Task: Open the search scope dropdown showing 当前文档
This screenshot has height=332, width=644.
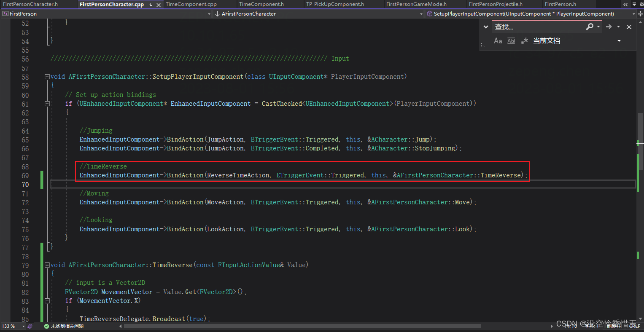Action: point(618,40)
